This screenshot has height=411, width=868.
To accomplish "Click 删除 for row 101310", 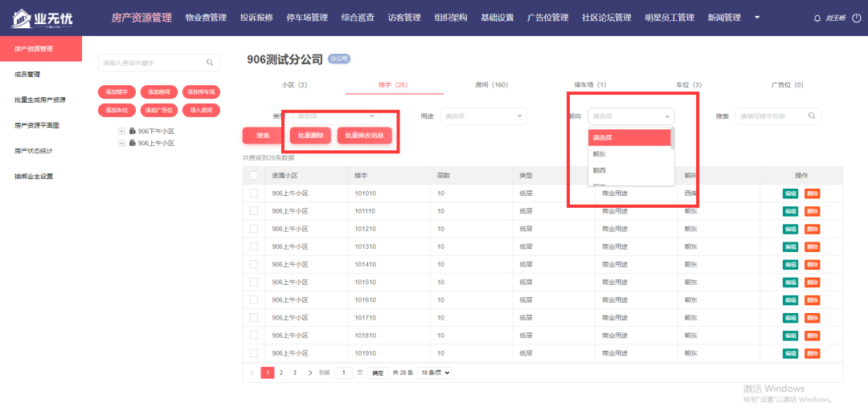I will click(812, 246).
